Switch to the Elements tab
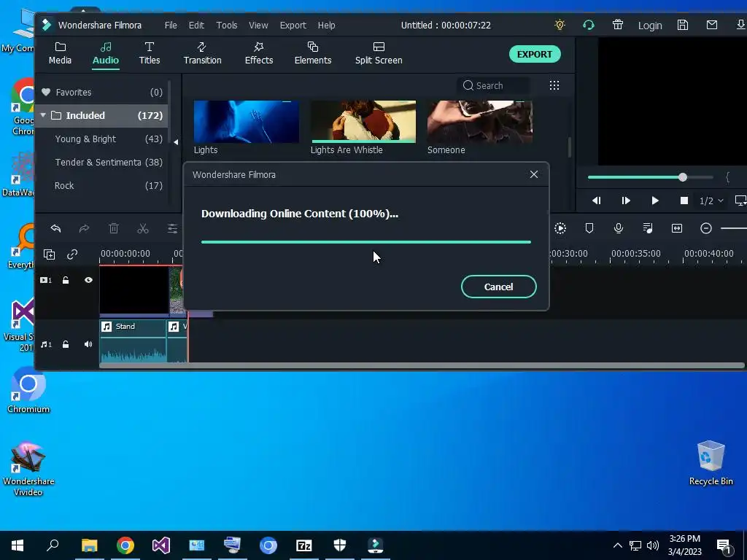Viewport: 747px width, 560px height. pyautogui.click(x=312, y=53)
